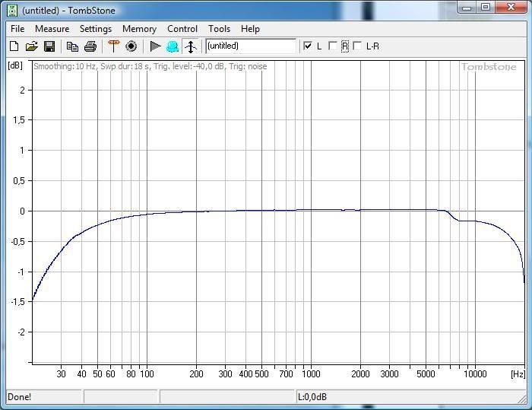Save measurement with the floppy disk icon
The height and width of the screenshot is (410, 532).
pyautogui.click(x=49, y=46)
